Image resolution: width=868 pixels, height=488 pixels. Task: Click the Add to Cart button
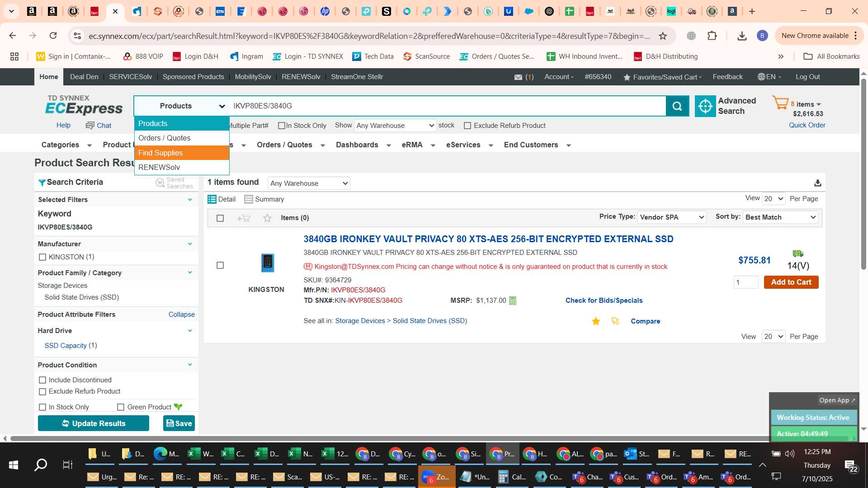[791, 282]
